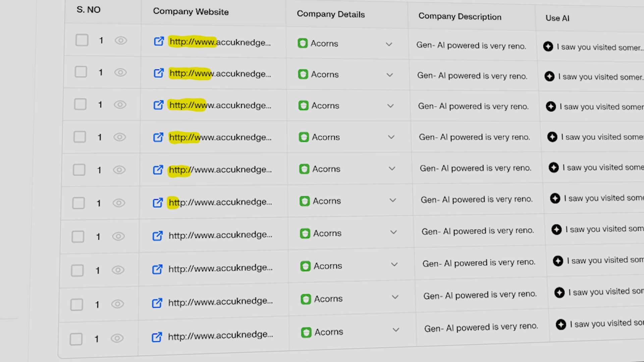The height and width of the screenshot is (362, 644).
Task: Open external link icon in eighth row
Action: [157, 269]
